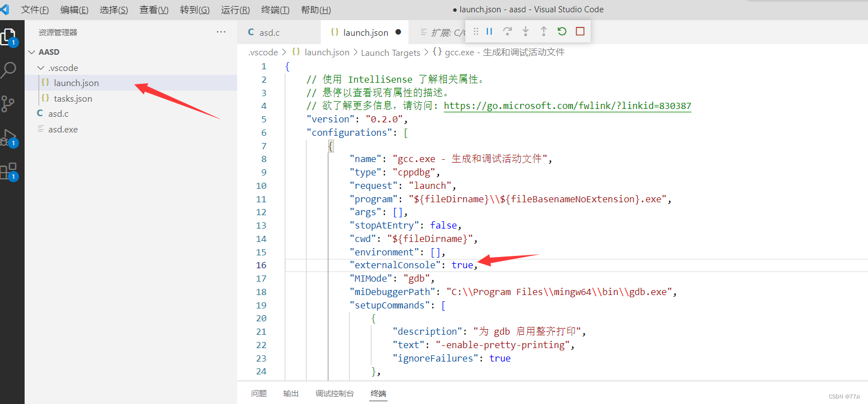Open the Explorer more actions ellipsis
This screenshot has height=404, width=868.
click(221, 32)
